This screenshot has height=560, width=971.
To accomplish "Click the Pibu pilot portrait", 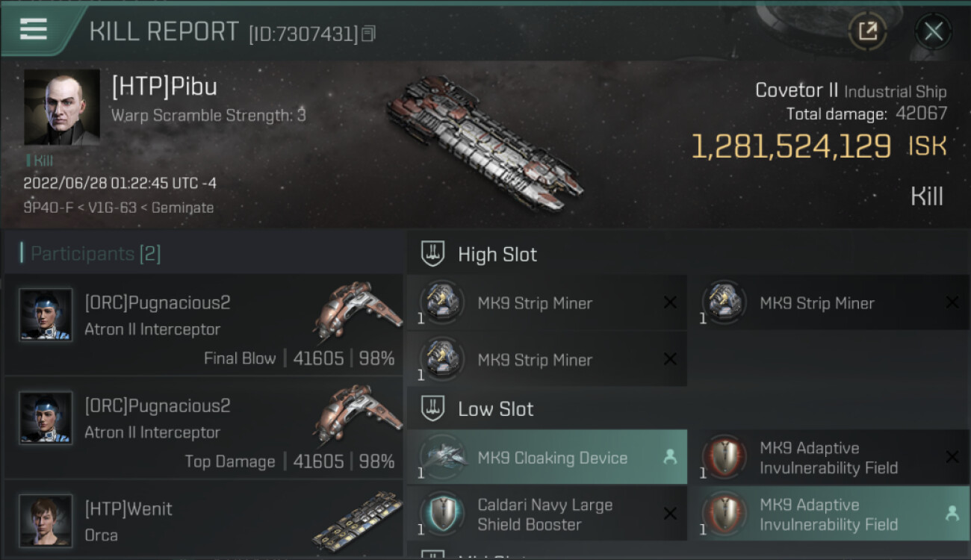I will tap(62, 107).
